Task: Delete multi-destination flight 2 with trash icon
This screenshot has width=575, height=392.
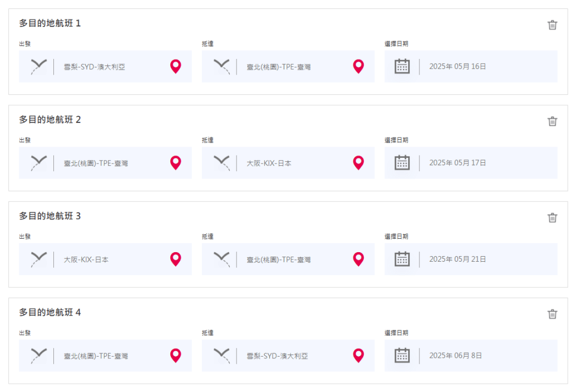Action: [x=553, y=121]
